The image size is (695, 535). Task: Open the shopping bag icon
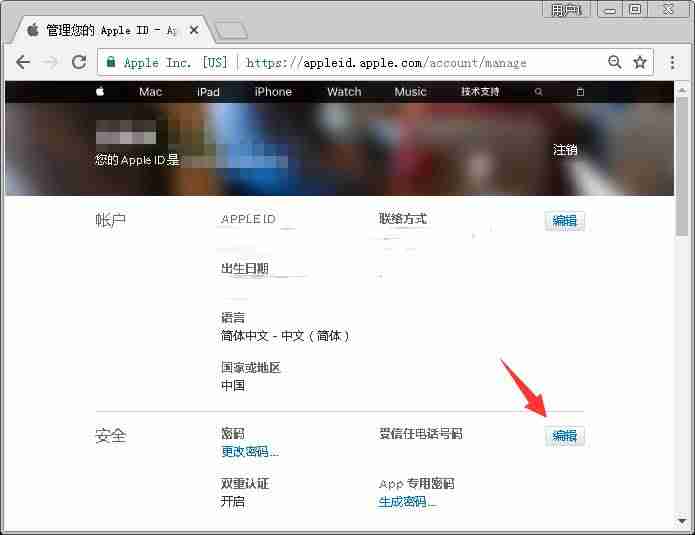point(580,92)
